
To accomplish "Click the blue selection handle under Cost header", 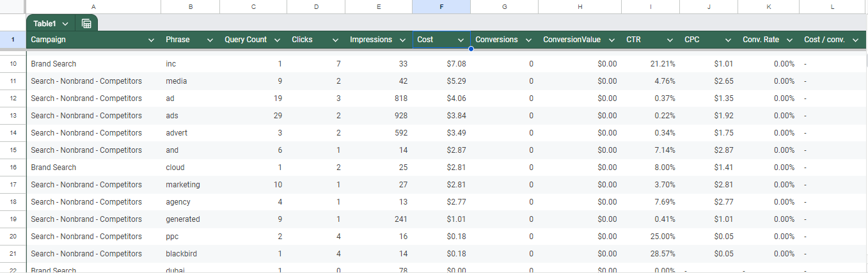I will (471, 49).
